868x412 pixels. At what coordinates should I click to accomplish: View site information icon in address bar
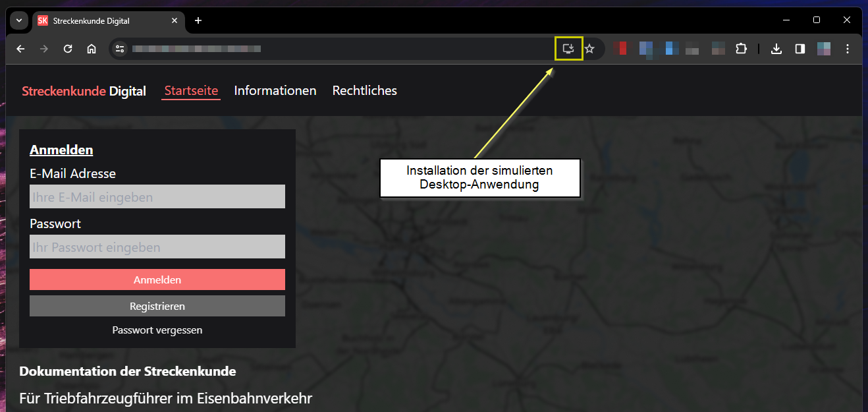[x=119, y=49]
